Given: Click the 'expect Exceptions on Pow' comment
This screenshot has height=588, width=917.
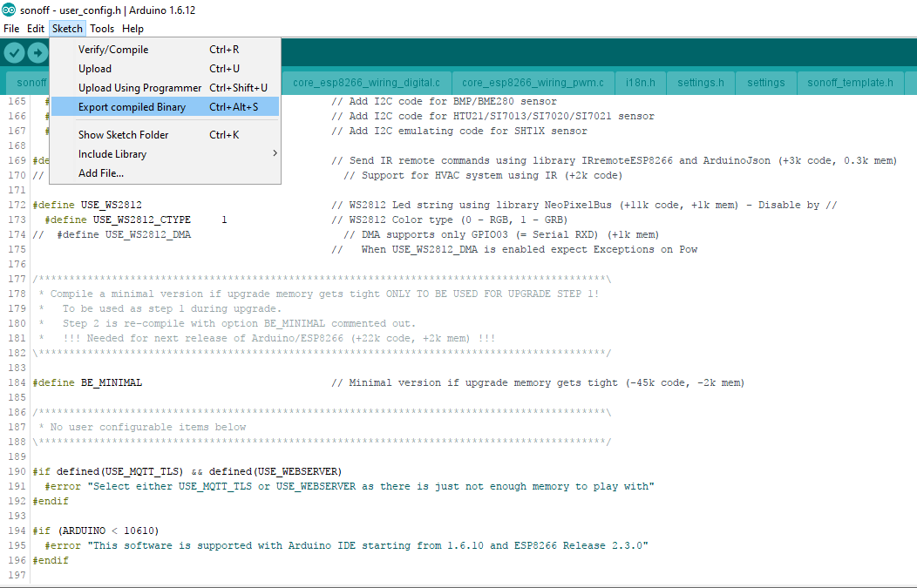Looking at the screenshot, I should click(x=514, y=250).
